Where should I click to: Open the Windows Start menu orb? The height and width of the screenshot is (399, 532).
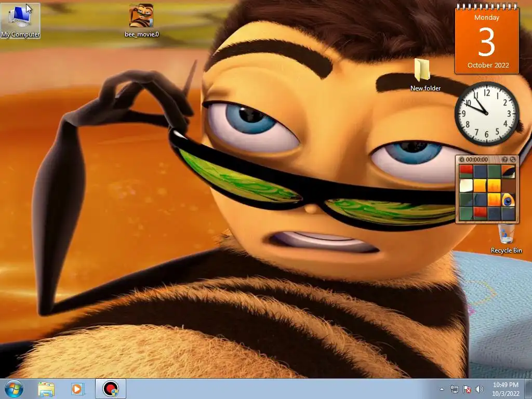(x=14, y=389)
